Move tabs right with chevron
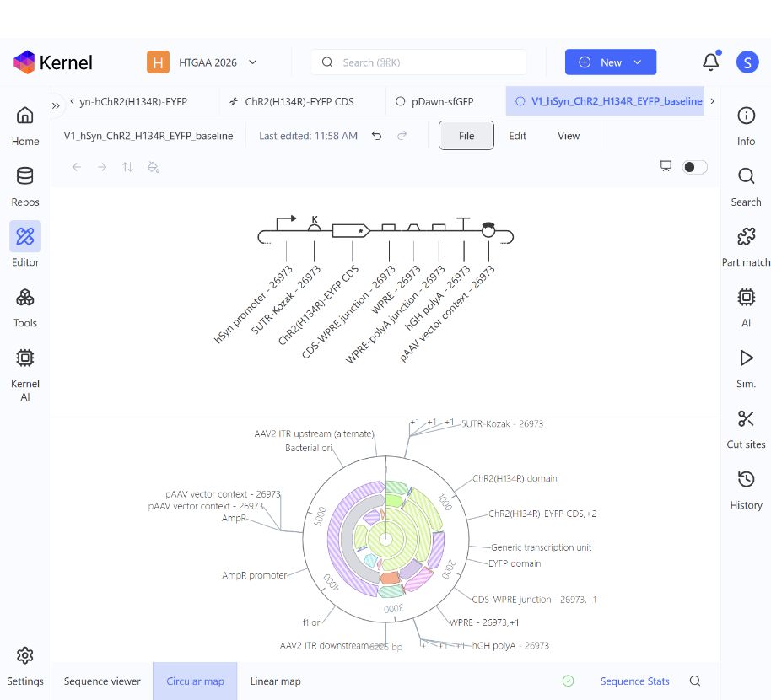 click(713, 100)
